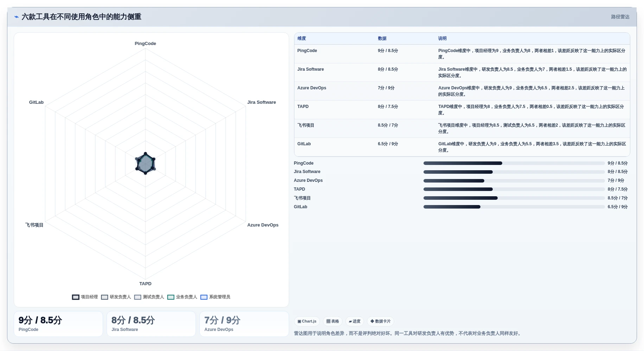Click the TAPD radar axis label
Screen dimensions: 644x351
[x=145, y=284]
